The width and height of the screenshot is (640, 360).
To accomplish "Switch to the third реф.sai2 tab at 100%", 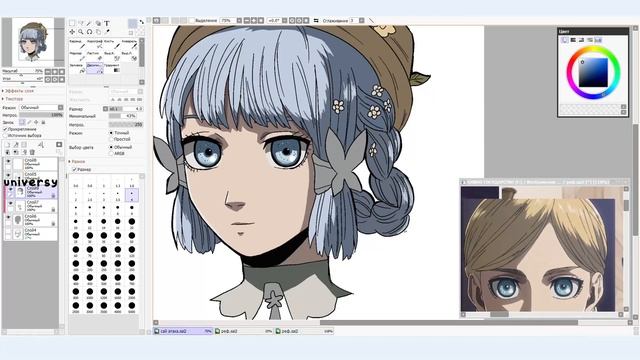I will 304,331.
